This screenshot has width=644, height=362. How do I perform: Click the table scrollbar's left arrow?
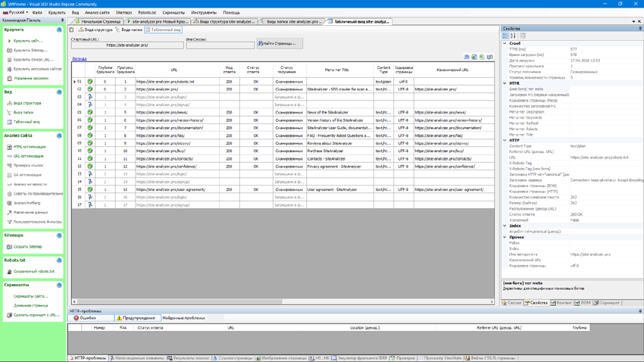pyautogui.click(x=74, y=301)
